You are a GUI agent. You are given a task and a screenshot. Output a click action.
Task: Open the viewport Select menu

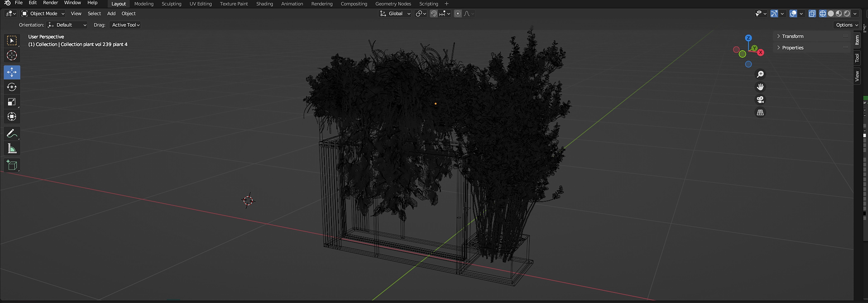(x=94, y=13)
